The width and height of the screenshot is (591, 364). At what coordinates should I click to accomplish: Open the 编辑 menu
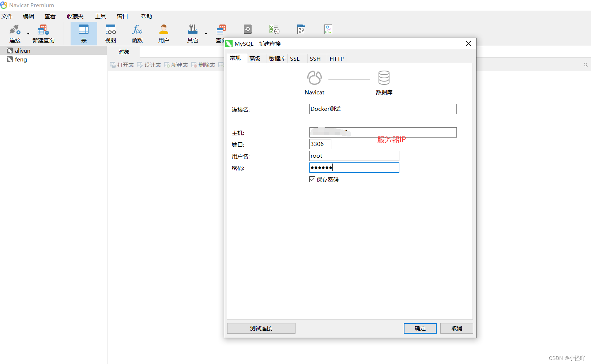(29, 16)
